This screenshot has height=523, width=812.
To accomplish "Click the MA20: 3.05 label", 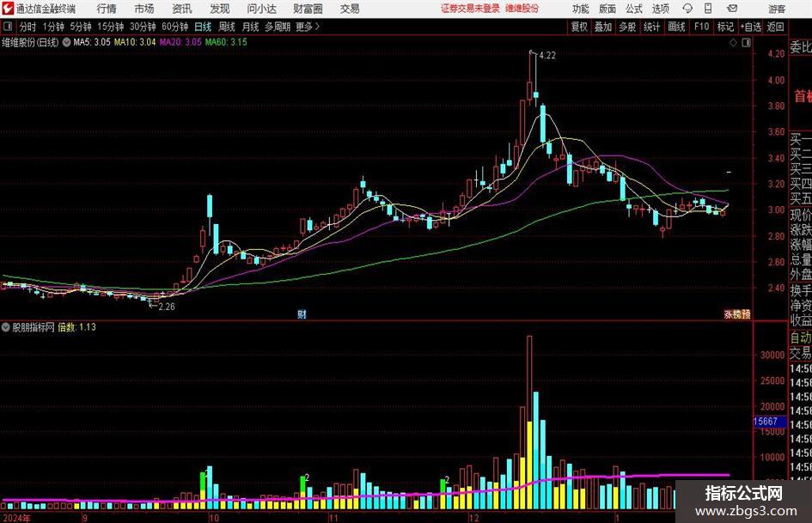I will [x=180, y=42].
